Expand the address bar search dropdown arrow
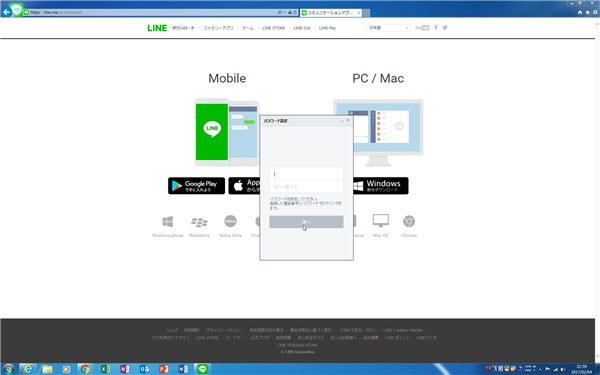Screen dimensions: 600x375 point(285,12)
